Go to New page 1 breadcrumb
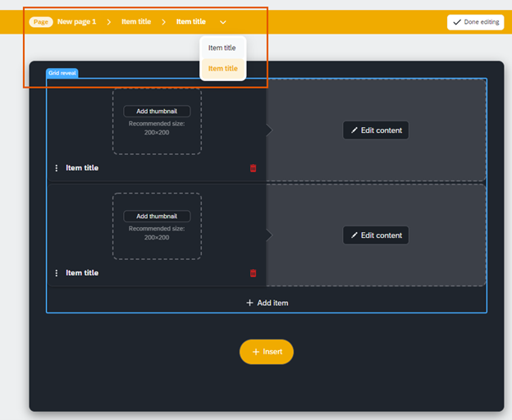The height and width of the screenshot is (420, 512). point(76,22)
